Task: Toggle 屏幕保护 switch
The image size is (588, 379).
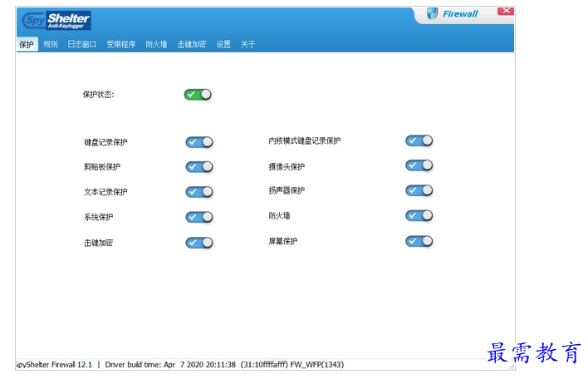Action: [419, 241]
